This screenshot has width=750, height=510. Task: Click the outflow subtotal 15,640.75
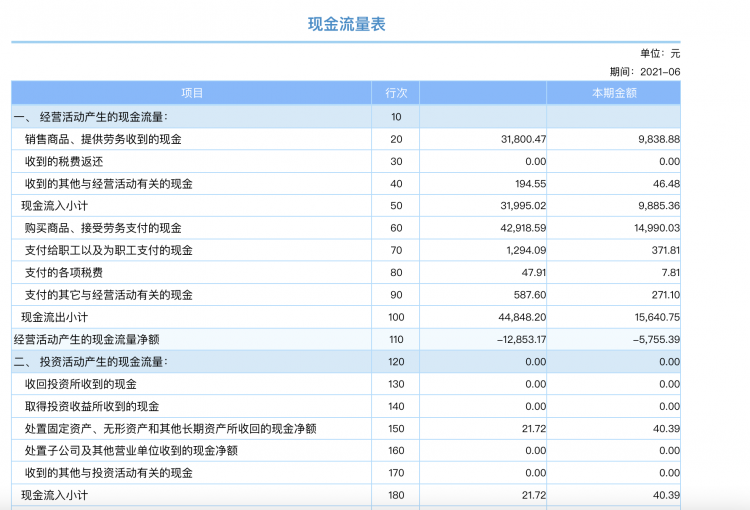657,317
